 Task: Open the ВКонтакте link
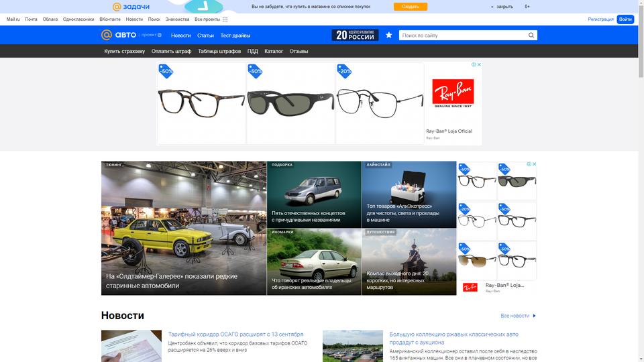click(x=110, y=19)
